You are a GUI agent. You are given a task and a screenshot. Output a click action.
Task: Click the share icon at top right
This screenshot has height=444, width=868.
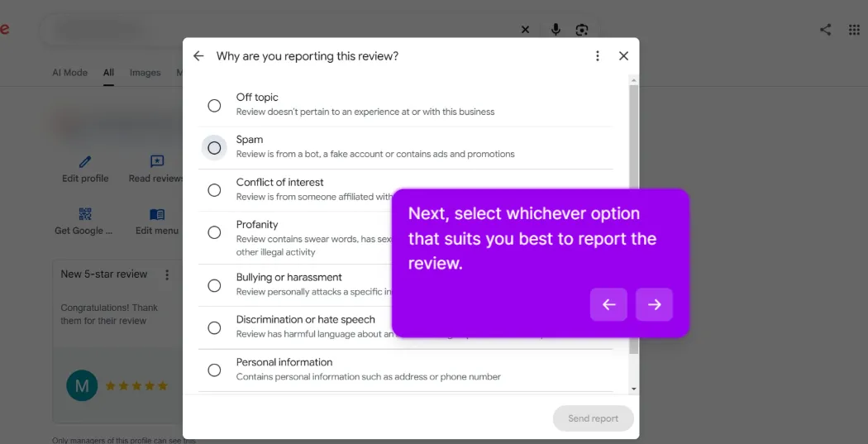click(825, 30)
